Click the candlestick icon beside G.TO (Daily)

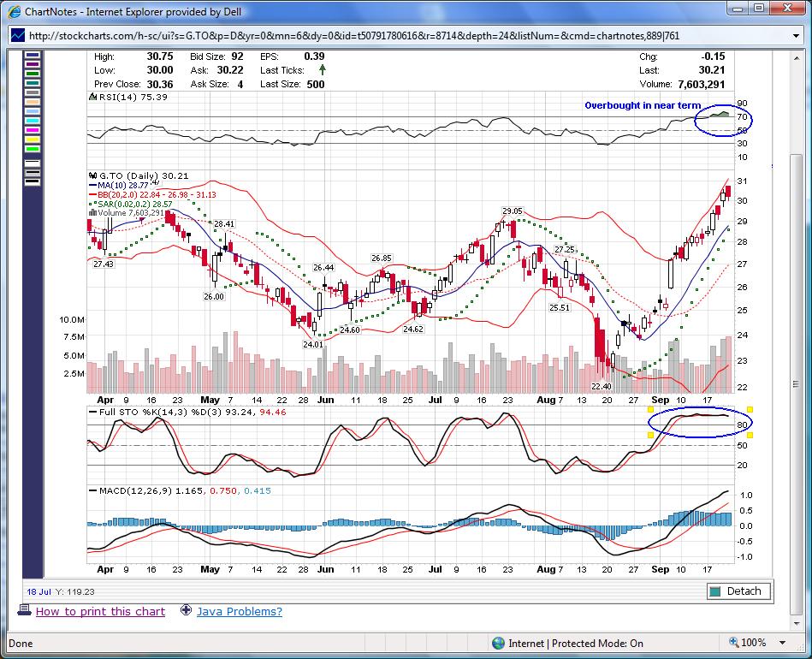click(93, 175)
